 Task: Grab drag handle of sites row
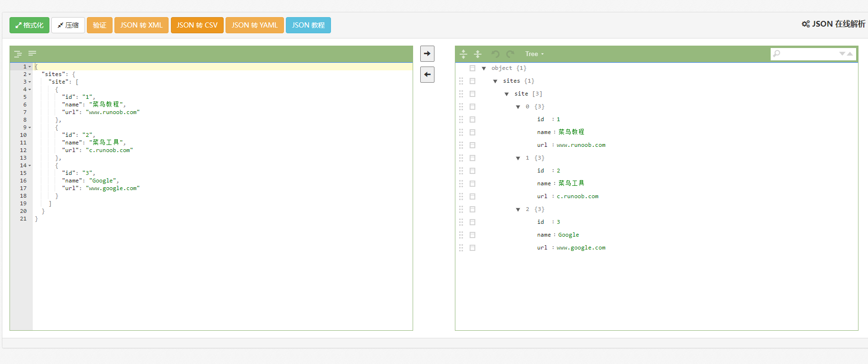461,81
